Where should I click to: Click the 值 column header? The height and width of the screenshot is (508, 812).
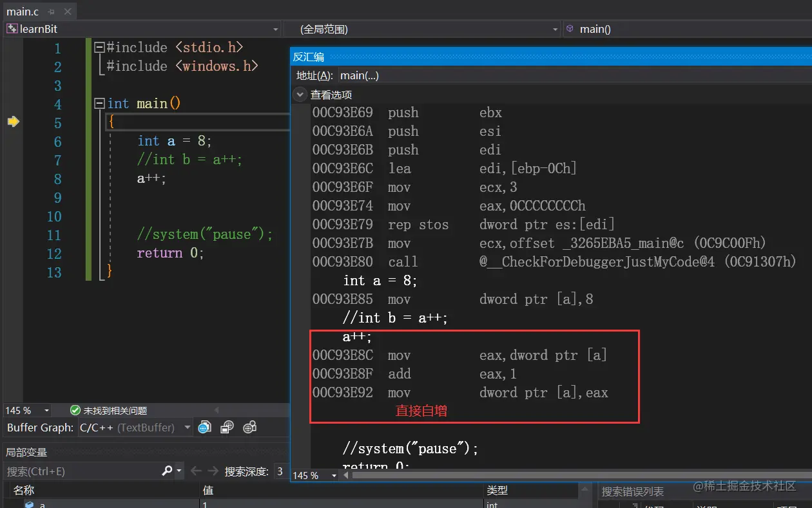(208, 491)
